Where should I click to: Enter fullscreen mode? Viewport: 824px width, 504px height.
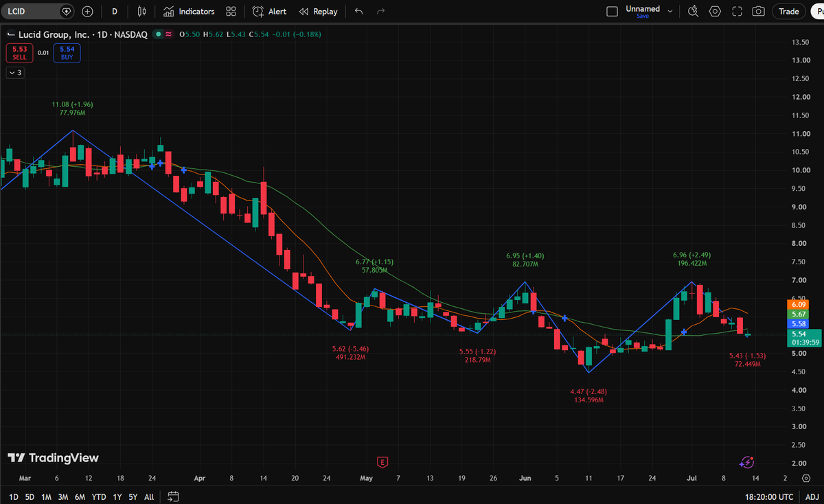[737, 11]
